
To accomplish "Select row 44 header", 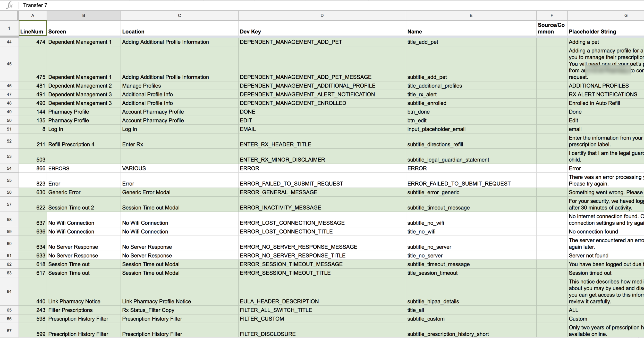I will [9, 42].
